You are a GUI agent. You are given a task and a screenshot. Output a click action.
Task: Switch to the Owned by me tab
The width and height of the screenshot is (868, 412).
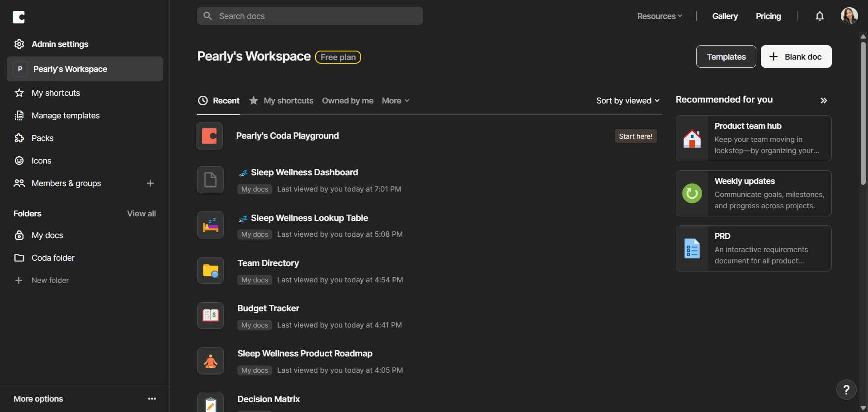point(348,101)
